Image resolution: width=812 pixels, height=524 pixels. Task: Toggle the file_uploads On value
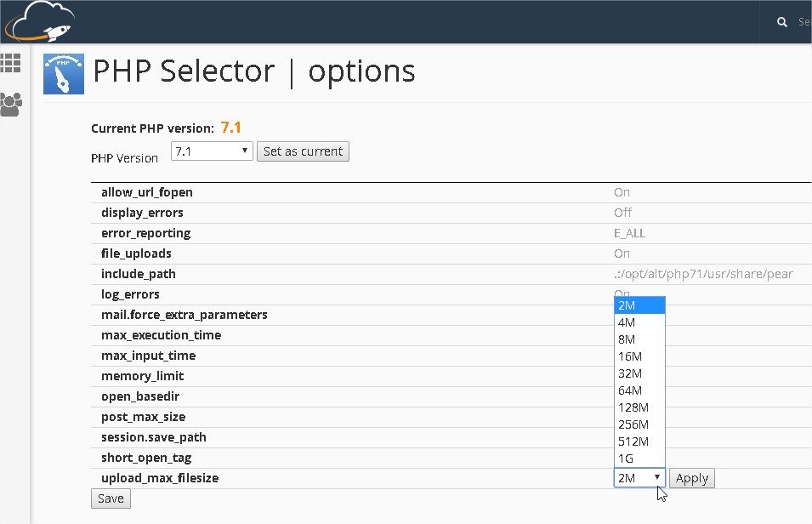coord(622,253)
